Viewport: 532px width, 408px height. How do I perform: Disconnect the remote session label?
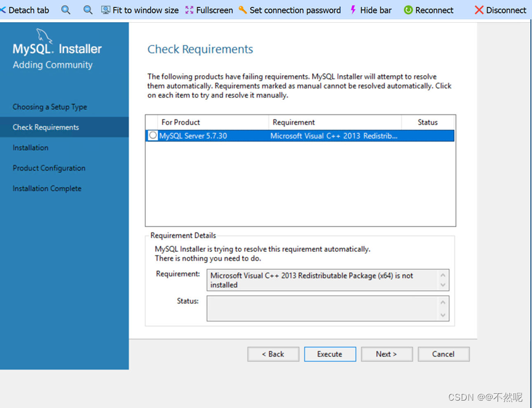(x=506, y=10)
